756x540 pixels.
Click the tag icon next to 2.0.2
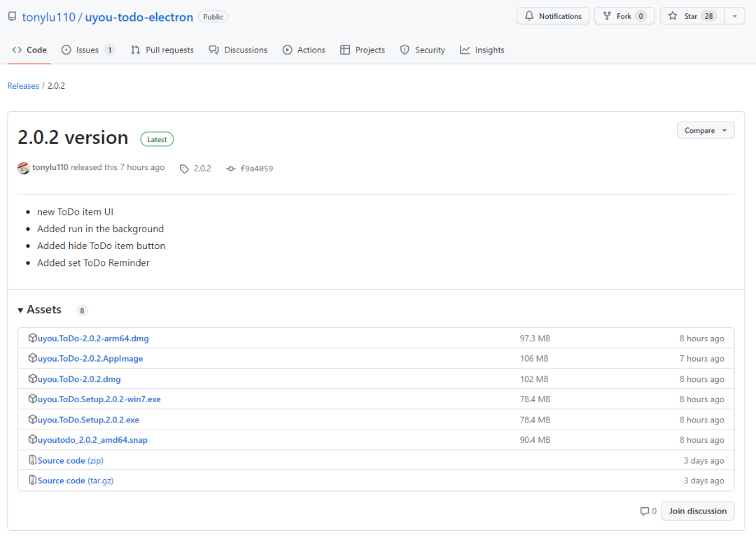184,169
